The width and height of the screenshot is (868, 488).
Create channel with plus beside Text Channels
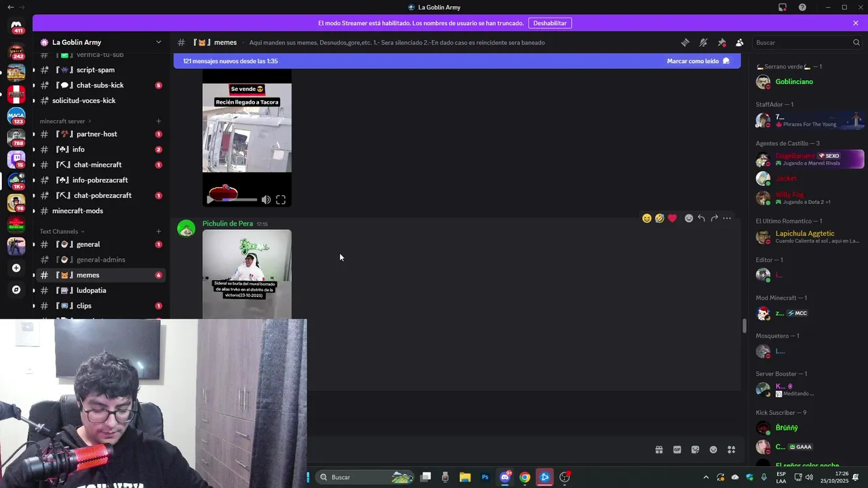(x=159, y=231)
